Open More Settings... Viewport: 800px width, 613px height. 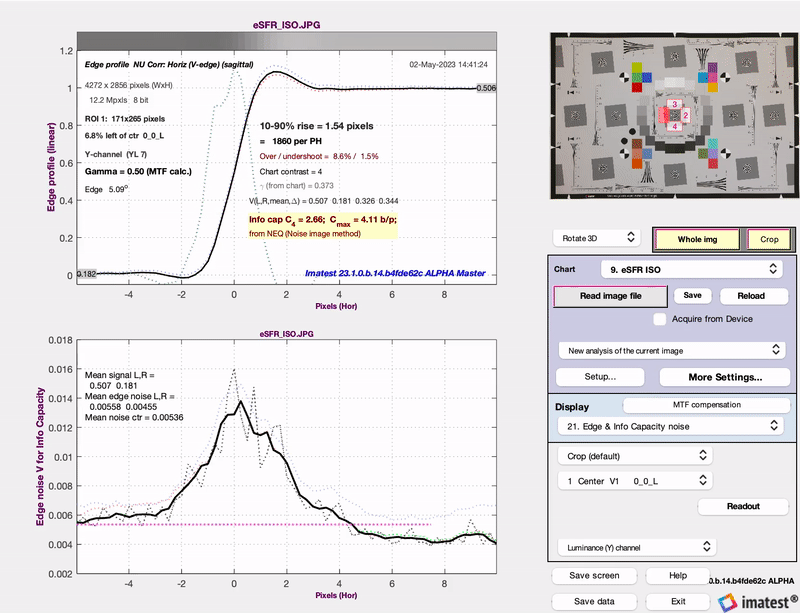[725, 377]
